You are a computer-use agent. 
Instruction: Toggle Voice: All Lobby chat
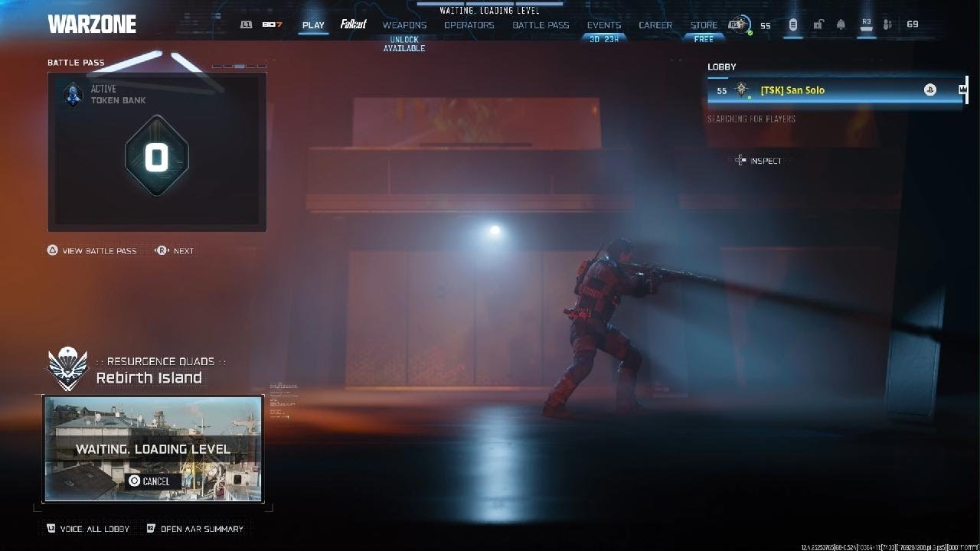(x=96, y=529)
